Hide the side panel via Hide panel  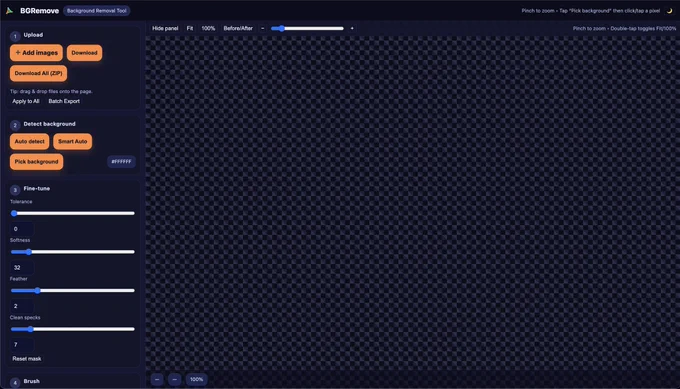[x=165, y=28]
